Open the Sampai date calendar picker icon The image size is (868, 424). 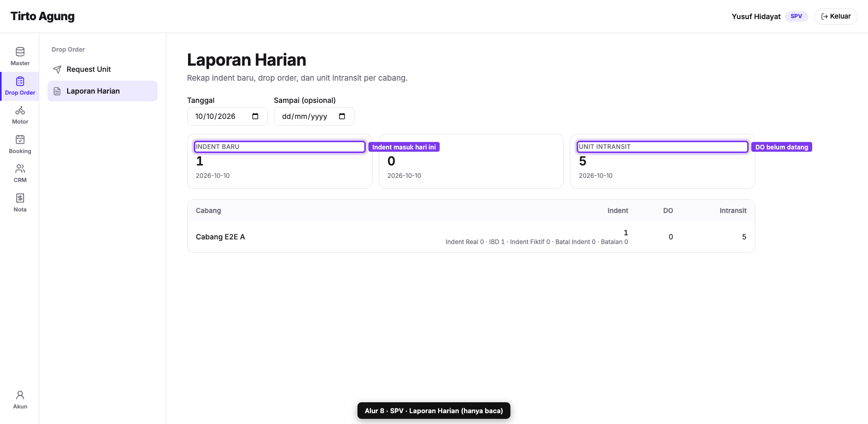pos(342,116)
